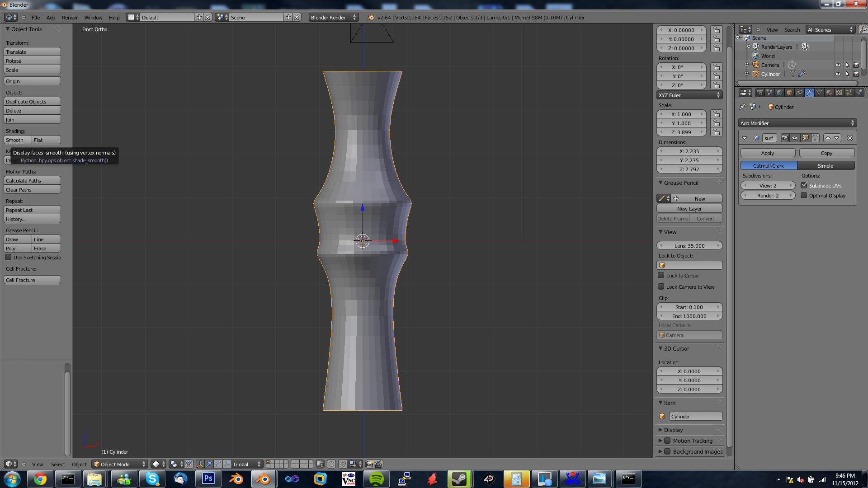Open the World properties tab icon
The image size is (868, 488).
point(779,93)
